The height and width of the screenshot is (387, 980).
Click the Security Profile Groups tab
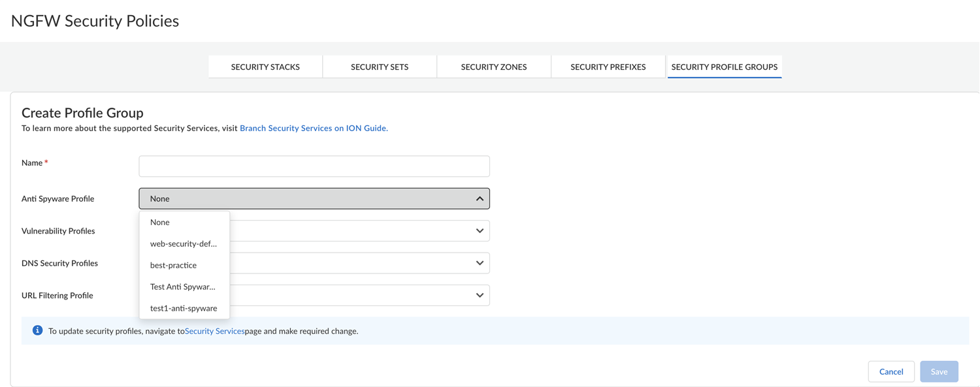tap(724, 67)
